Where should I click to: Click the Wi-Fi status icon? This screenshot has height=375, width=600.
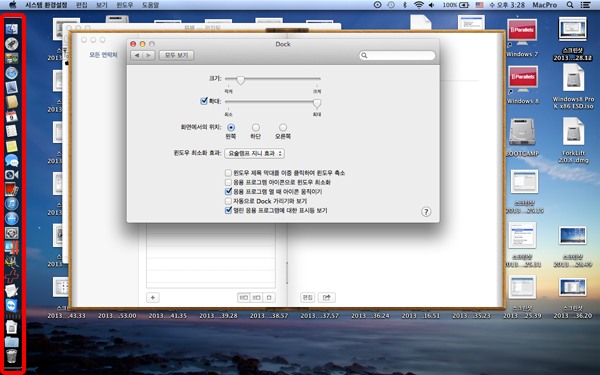(x=419, y=5)
